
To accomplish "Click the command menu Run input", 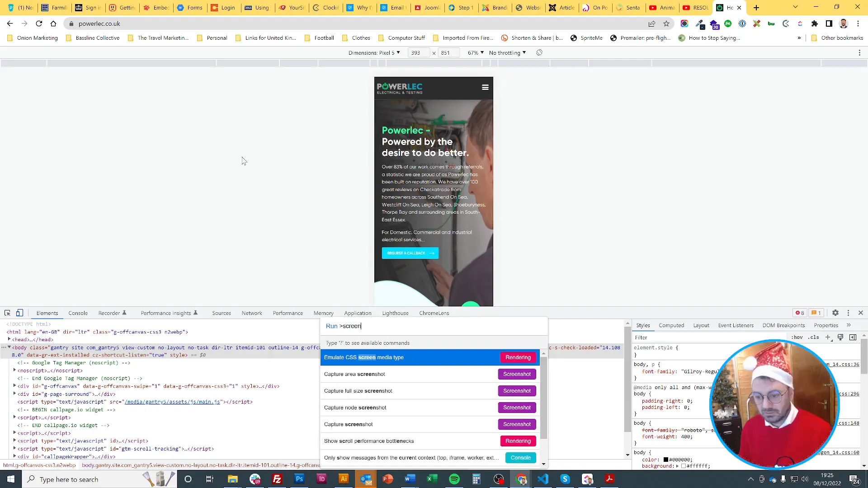I will pyautogui.click(x=434, y=326).
